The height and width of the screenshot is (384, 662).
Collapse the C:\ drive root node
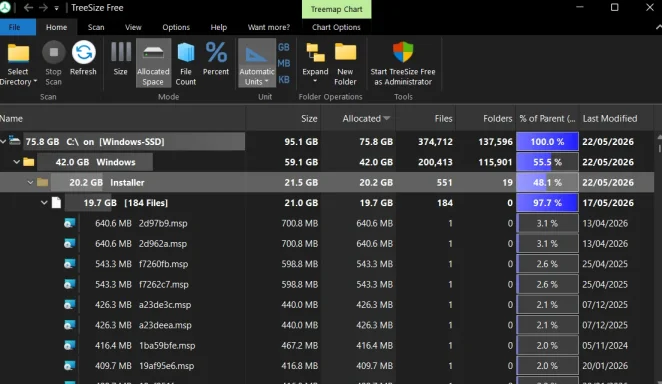click(3, 141)
